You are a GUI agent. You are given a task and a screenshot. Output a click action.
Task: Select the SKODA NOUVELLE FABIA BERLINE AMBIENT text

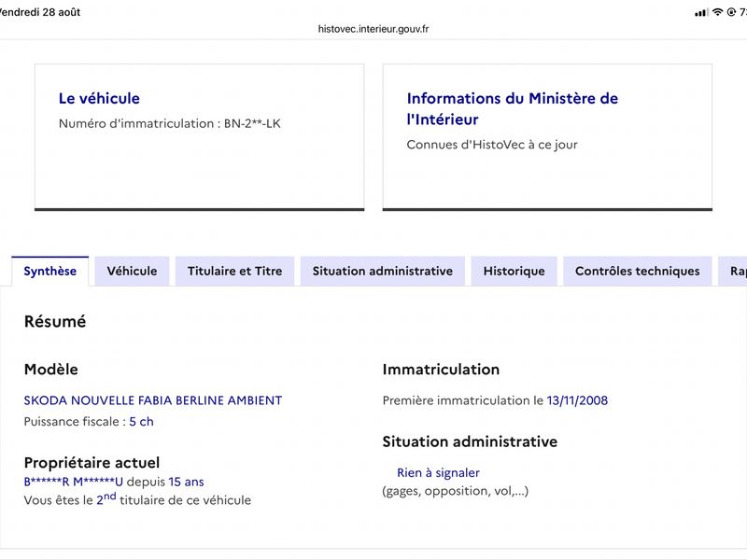pos(153,400)
